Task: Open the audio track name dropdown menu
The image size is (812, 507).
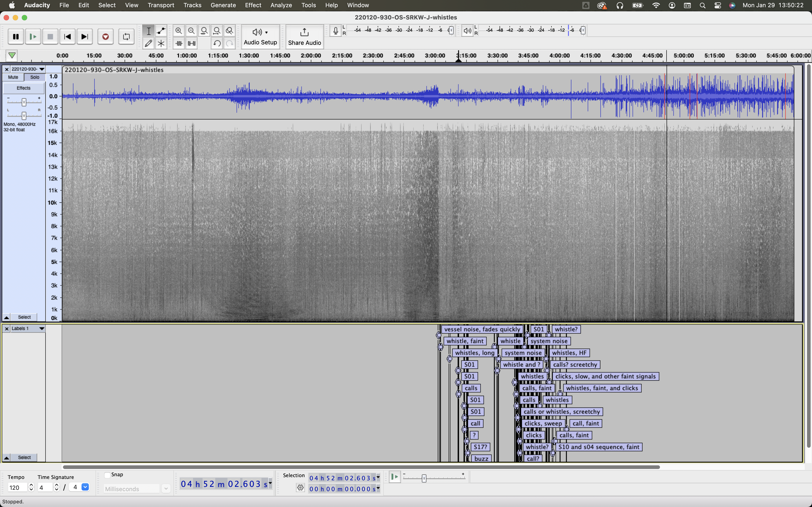Action: [42, 69]
